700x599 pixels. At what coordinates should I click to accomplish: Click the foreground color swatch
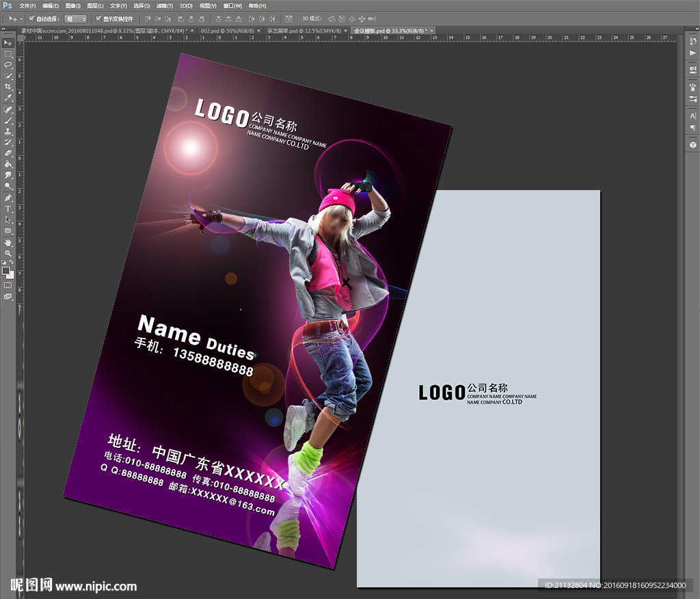tap(5, 270)
